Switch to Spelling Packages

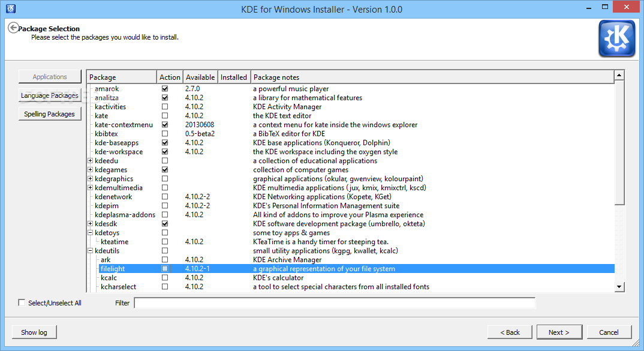(50, 114)
